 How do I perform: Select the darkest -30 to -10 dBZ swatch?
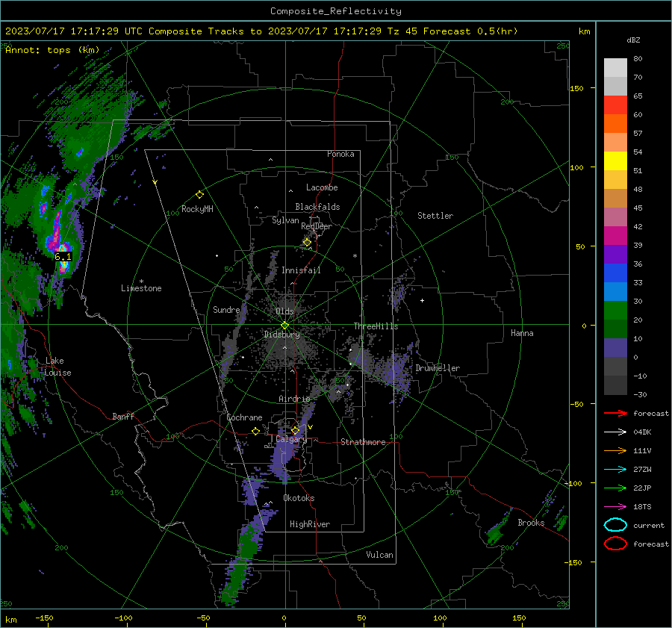615,385
